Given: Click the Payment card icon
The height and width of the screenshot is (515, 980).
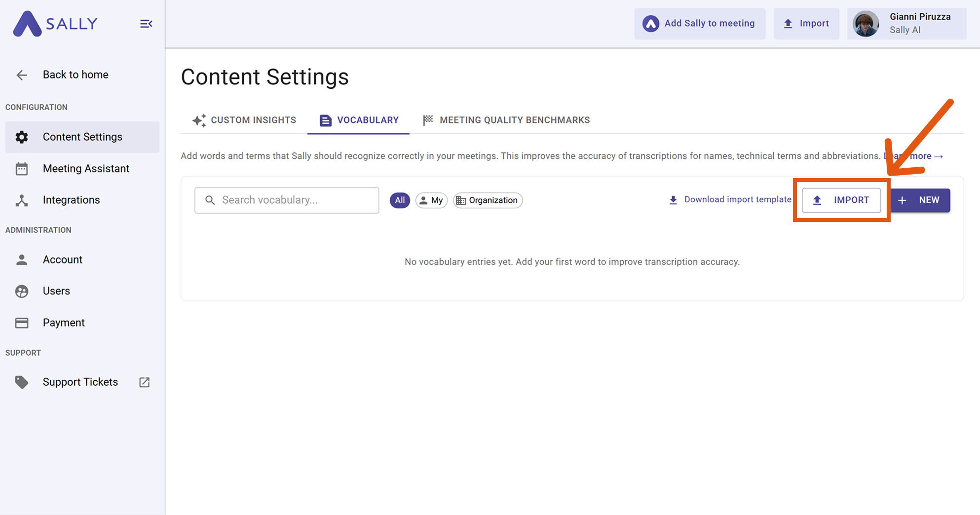Looking at the screenshot, I should (22, 323).
